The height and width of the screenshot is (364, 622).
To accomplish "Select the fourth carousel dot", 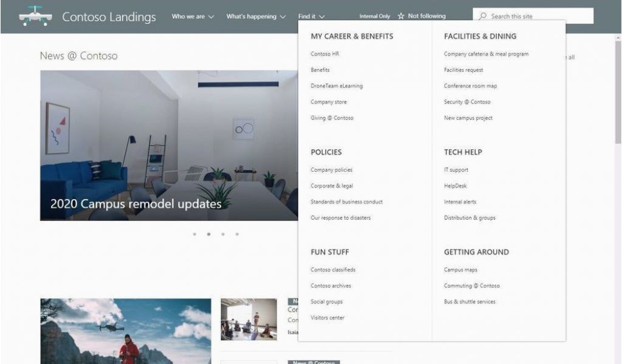I will (x=238, y=234).
